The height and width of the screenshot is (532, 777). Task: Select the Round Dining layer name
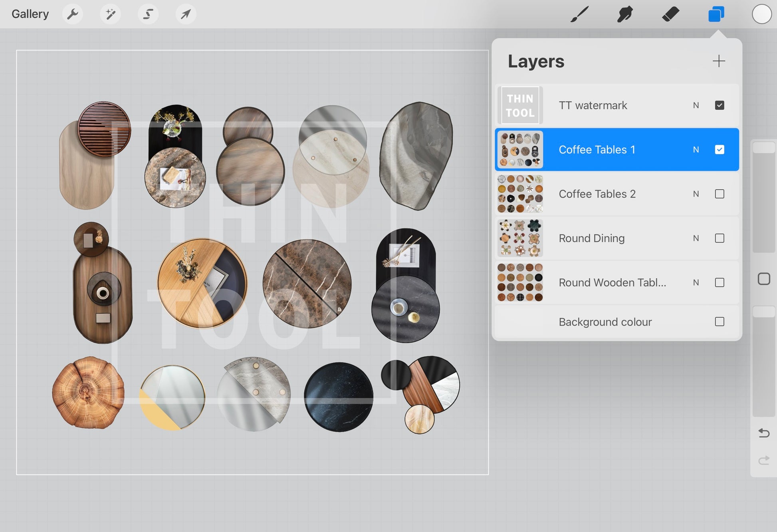point(592,238)
